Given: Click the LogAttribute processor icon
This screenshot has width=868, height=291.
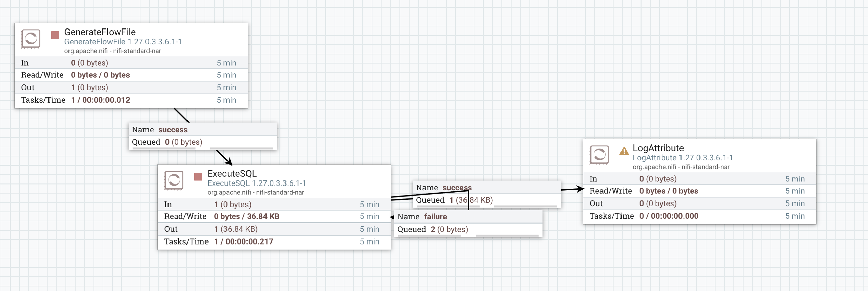Looking at the screenshot, I should 599,155.
